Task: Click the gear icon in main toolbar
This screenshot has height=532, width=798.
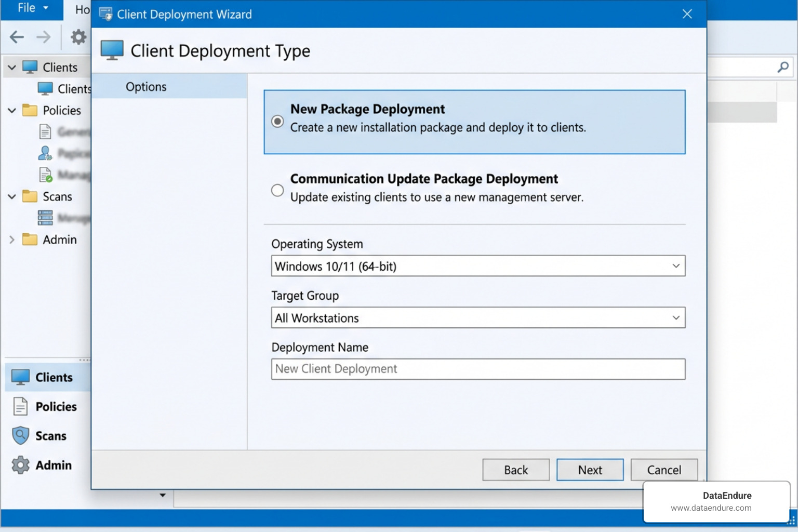Action: coord(78,37)
